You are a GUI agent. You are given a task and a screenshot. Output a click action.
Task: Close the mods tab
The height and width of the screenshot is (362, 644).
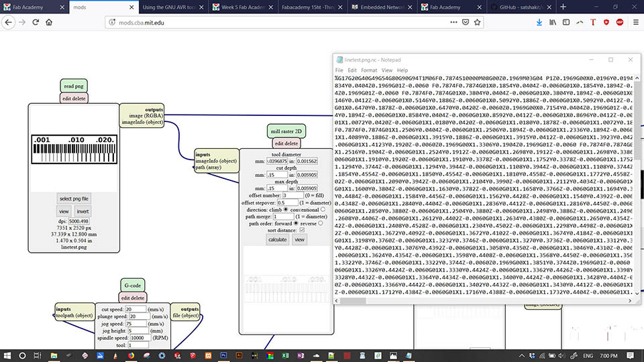tap(131, 7)
